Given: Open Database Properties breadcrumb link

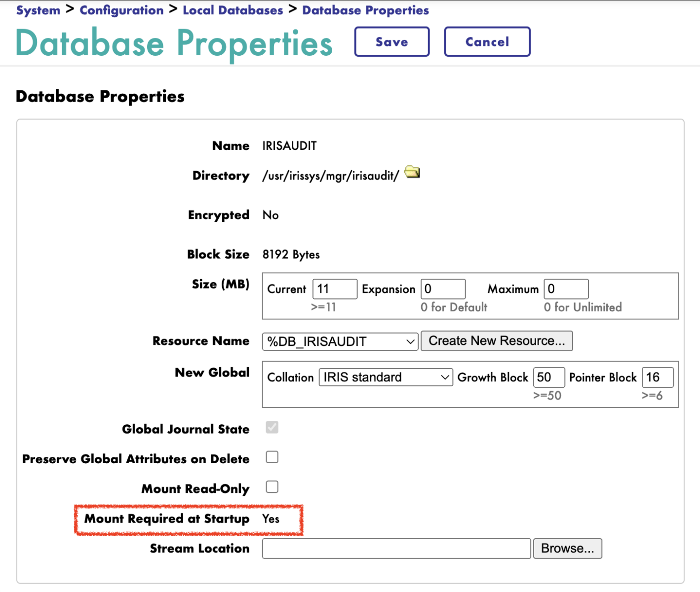Looking at the screenshot, I should (365, 10).
